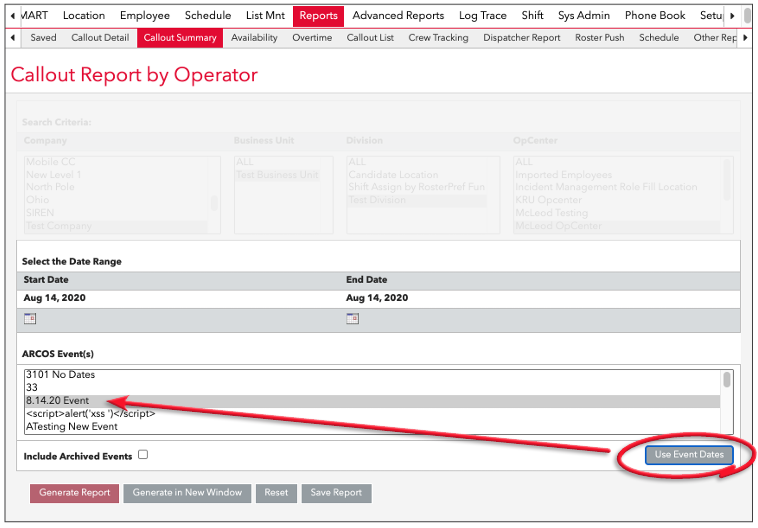Viewport: 758px width, 528px height.
Task: Open the Employee tab
Action: click(145, 15)
